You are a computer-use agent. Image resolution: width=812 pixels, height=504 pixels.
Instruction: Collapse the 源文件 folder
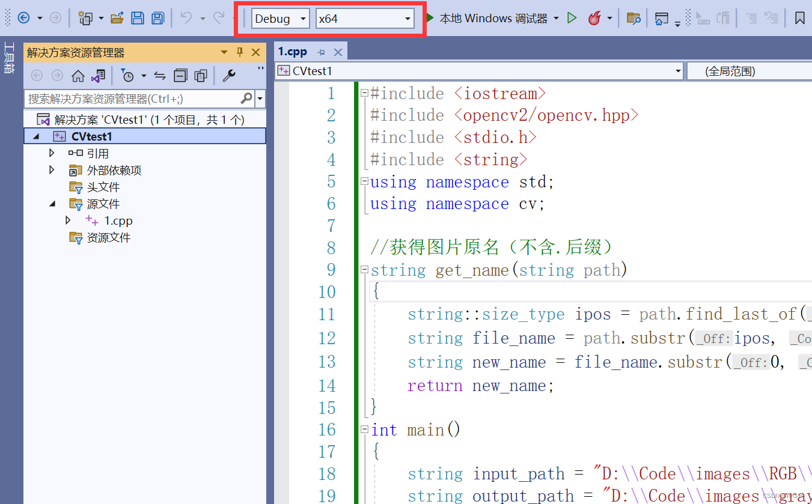(x=52, y=204)
